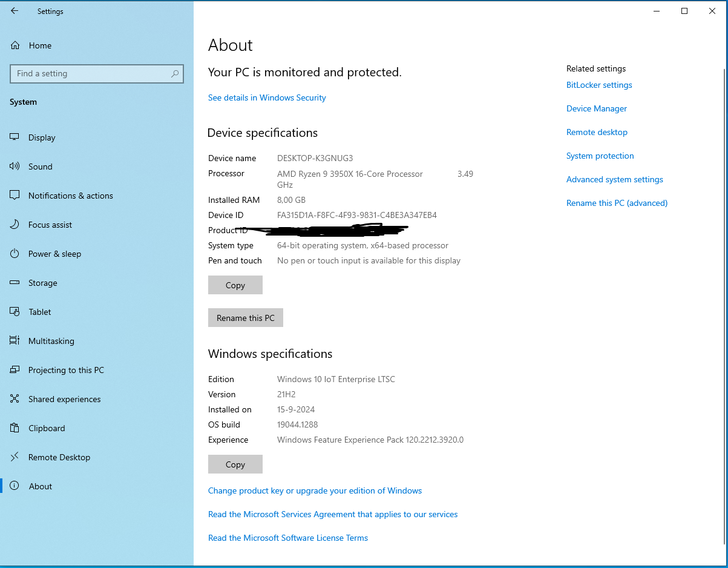The width and height of the screenshot is (728, 568).
Task: Copy the device specifications
Action: [235, 285]
